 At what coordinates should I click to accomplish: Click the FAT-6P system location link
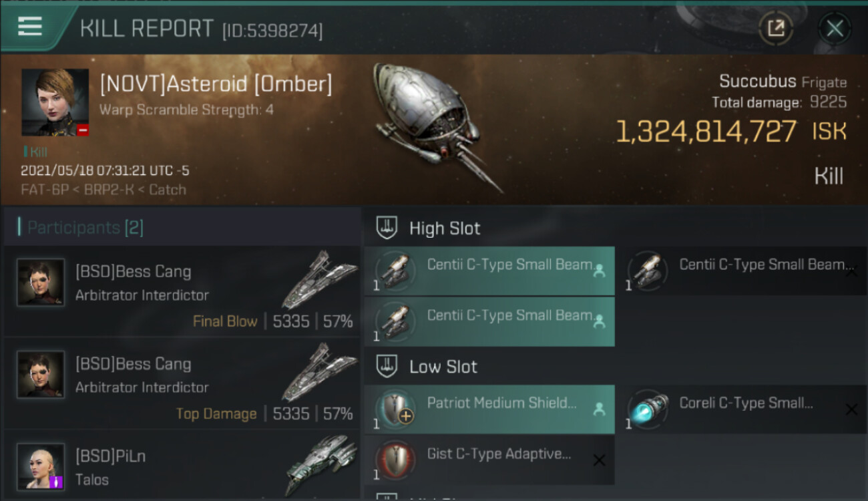43,190
